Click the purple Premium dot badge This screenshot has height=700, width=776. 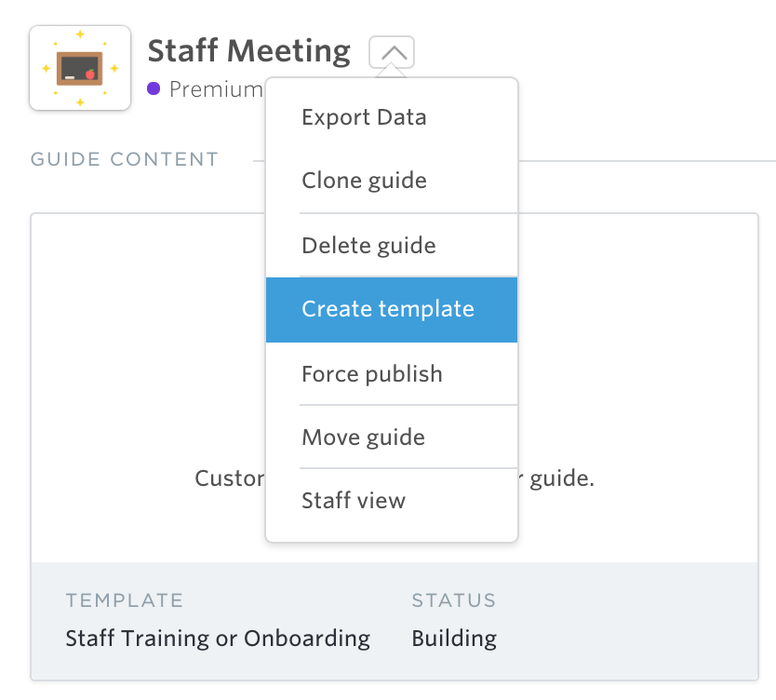click(x=152, y=88)
